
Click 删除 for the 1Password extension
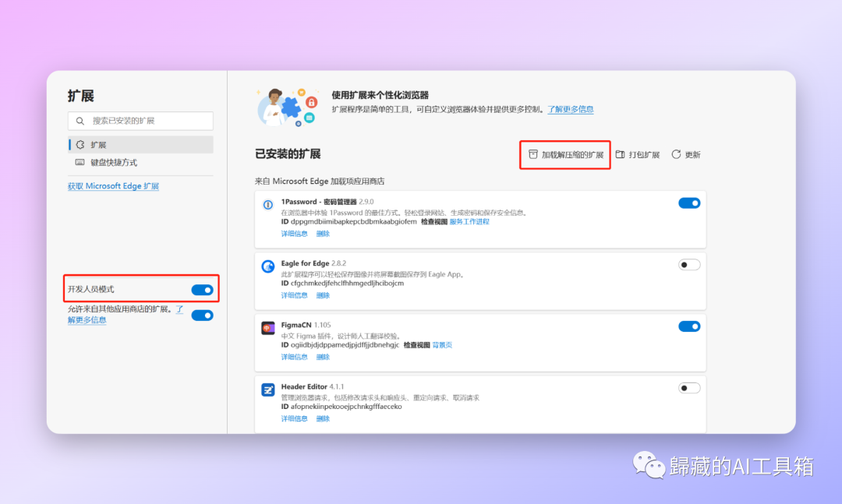323,234
